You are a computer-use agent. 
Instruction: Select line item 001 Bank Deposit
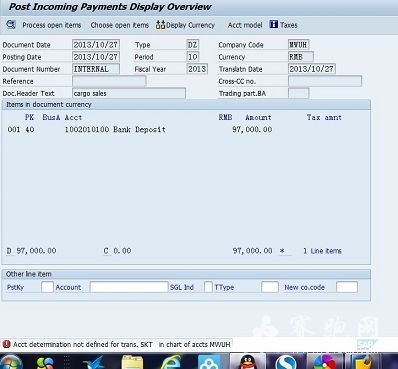(x=140, y=129)
